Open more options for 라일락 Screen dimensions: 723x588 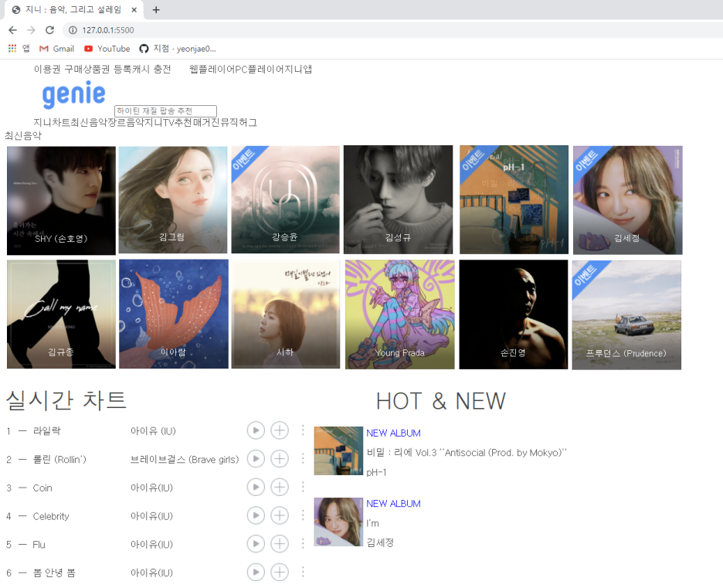(x=303, y=430)
